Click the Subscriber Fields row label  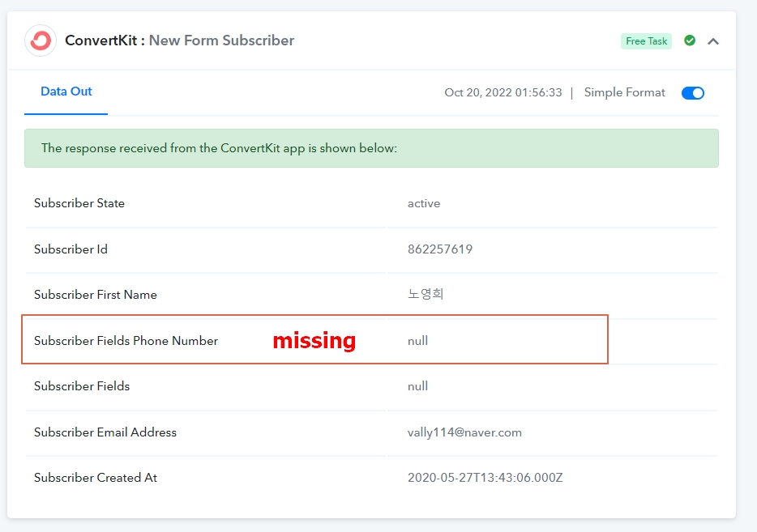click(82, 386)
